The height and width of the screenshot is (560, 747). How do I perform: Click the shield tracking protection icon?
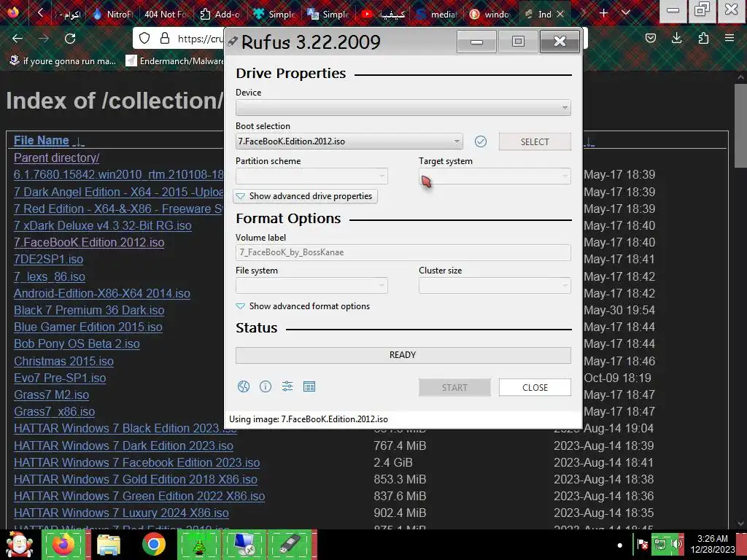(144, 39)
